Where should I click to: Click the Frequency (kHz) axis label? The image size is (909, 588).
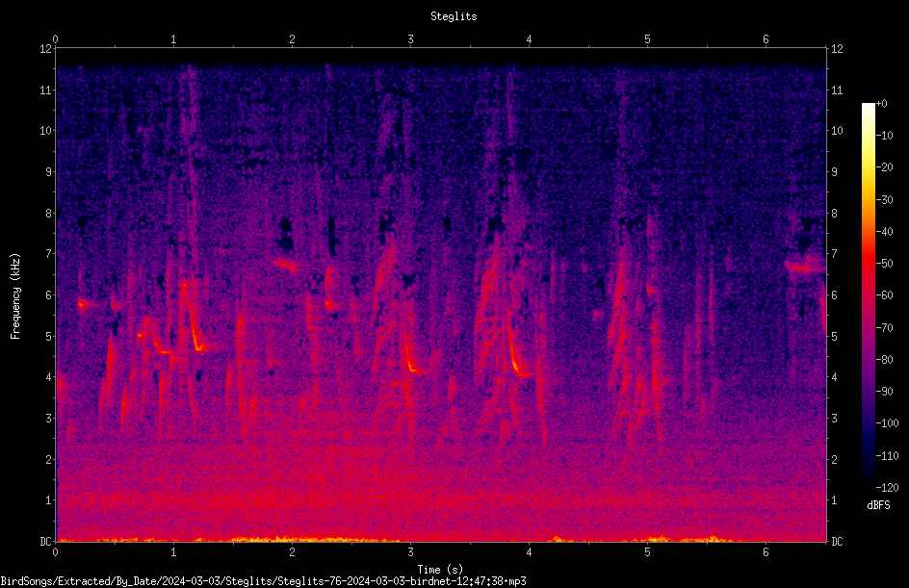(15, 296)
